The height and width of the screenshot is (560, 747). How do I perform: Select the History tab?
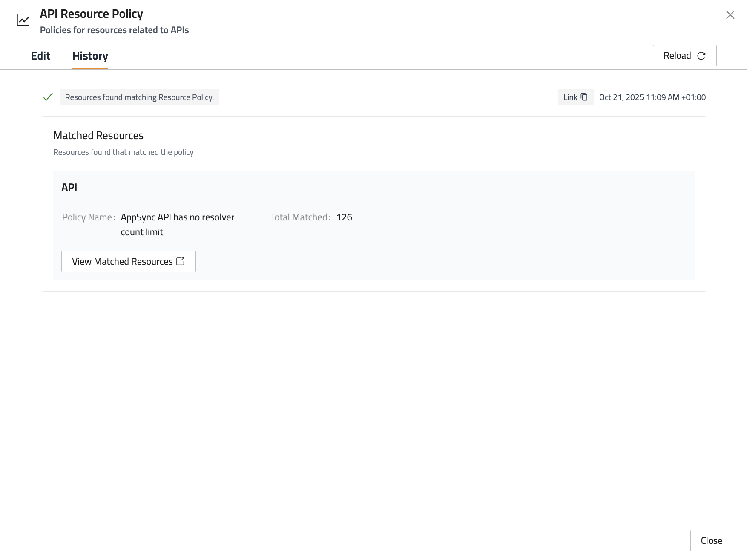(90, 56)
